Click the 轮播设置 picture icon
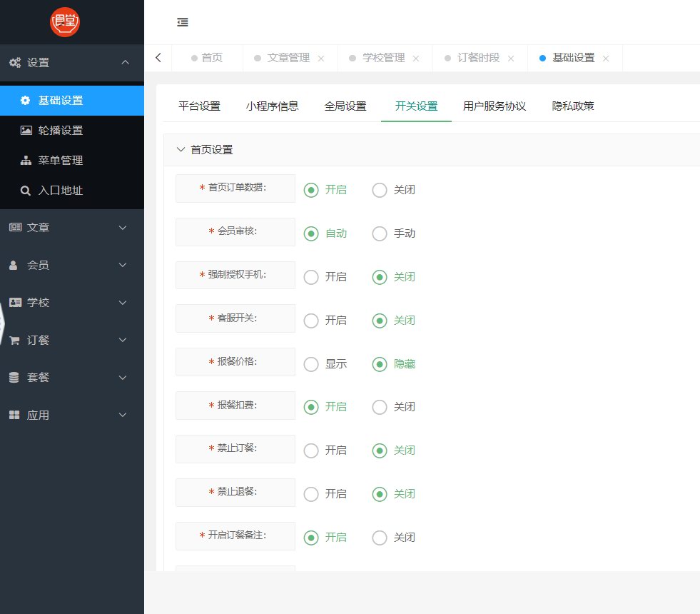Viewport: 700px width, 614px height. tap(26, 131)
